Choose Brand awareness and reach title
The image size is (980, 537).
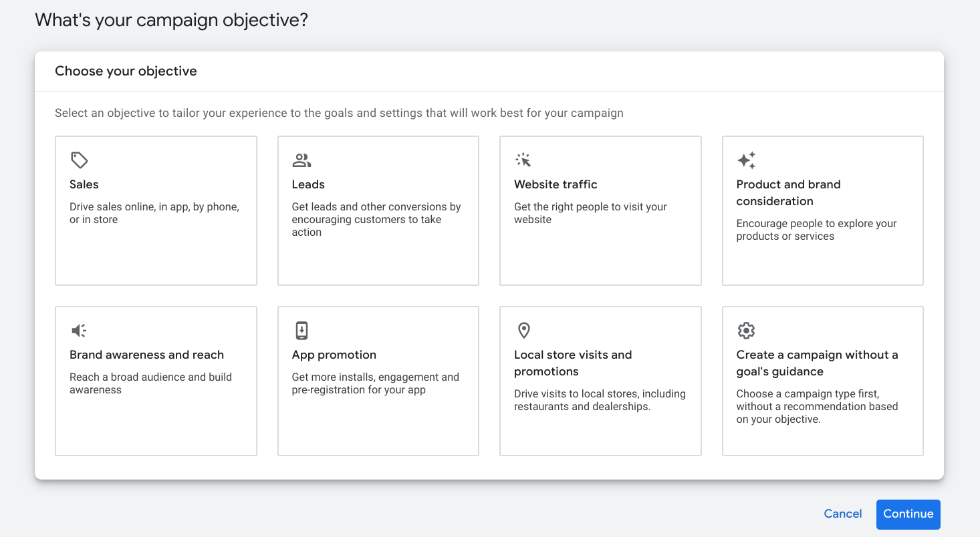(146, 355)
